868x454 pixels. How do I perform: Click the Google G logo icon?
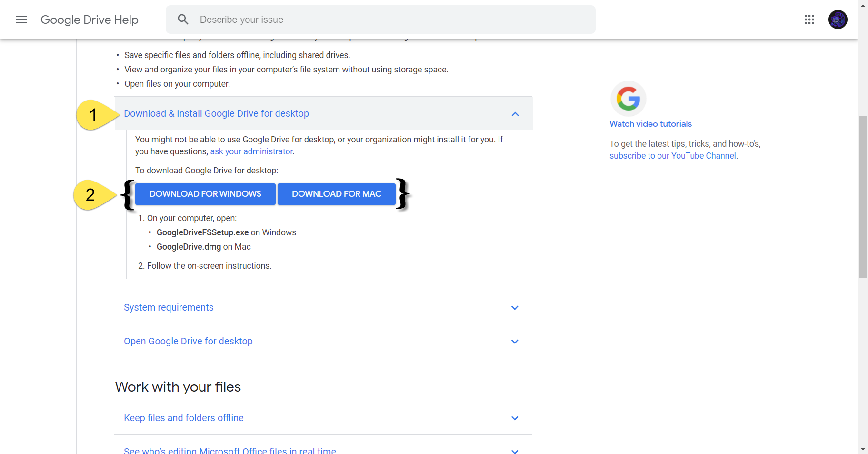[x=628, y=99]
